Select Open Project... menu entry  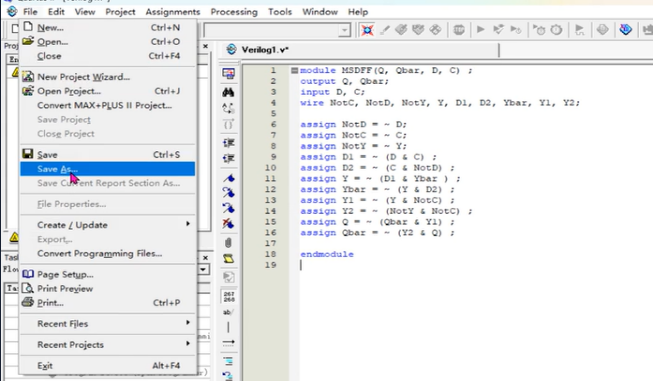coord(108,91)
